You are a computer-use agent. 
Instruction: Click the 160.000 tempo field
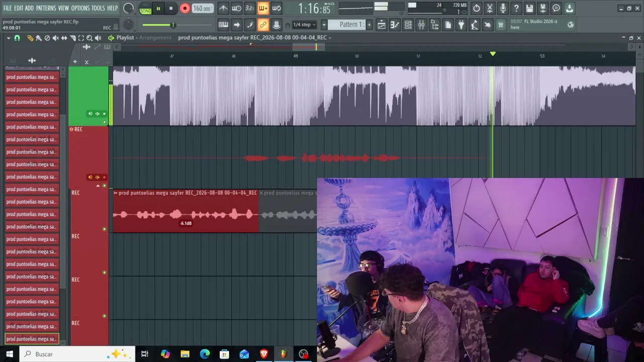point(202,9)
